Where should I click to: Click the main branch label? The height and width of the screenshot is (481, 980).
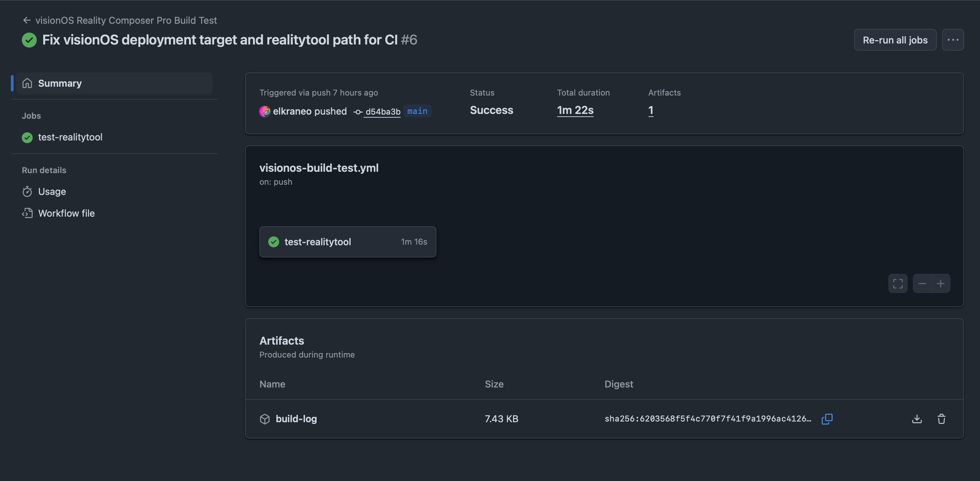click(x=417, y=111)
